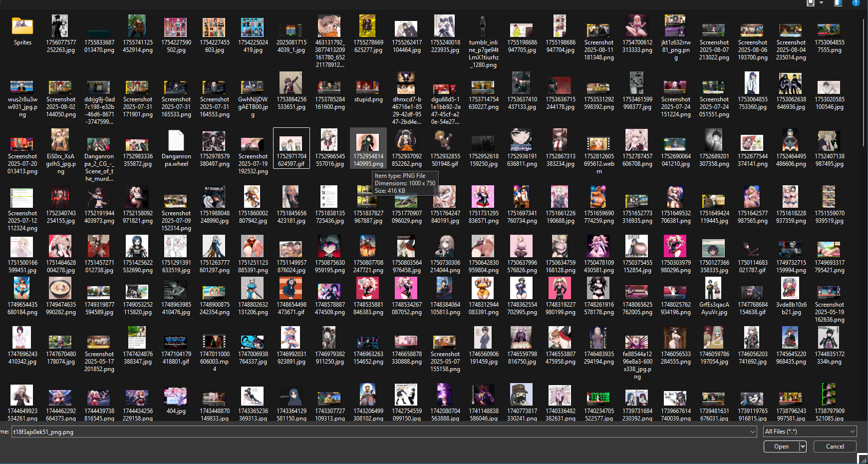Image resolution: width=868 pixels, height=464 pixels.
Task: Select fe88544a1296e8a3-600x338_jpg.png thumbnail
Action: [x=637, y=342]
